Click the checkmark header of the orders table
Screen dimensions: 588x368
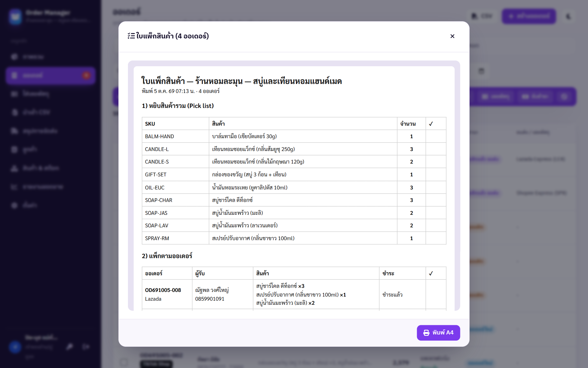tap(431, 273)
